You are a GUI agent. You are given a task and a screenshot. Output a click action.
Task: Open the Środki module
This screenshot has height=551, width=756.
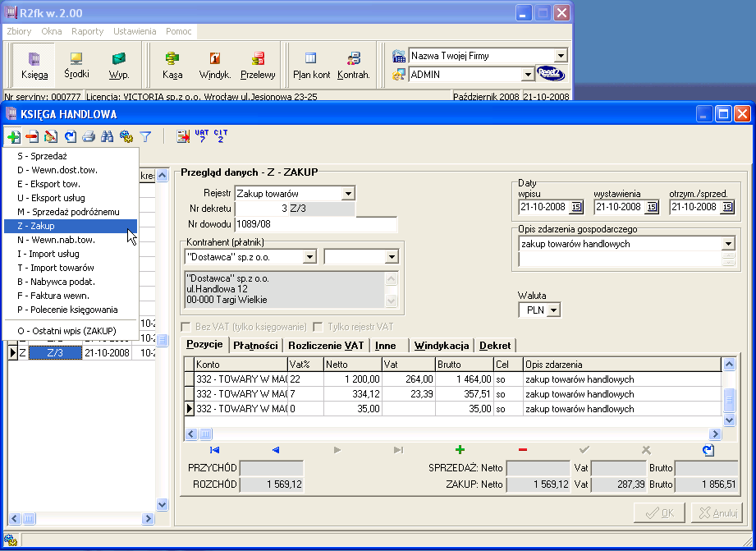tap(76, 65)
